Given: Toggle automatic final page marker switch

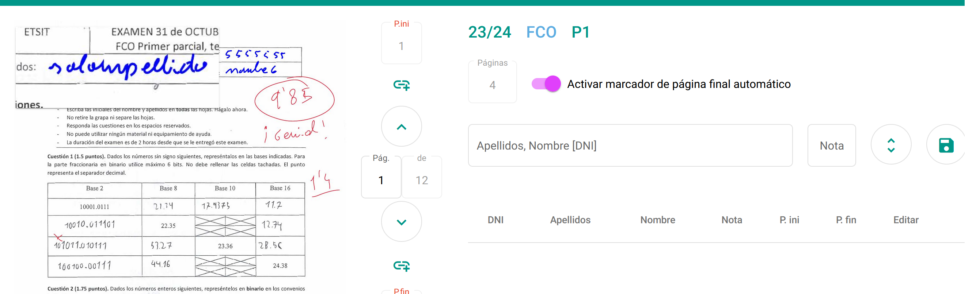Looking at the screenshot, I should (x=546, y=84).
